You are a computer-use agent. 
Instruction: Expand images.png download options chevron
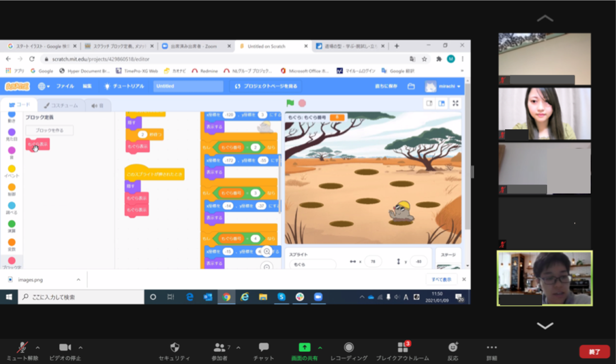pyautogui.click(x=78, y=279)
